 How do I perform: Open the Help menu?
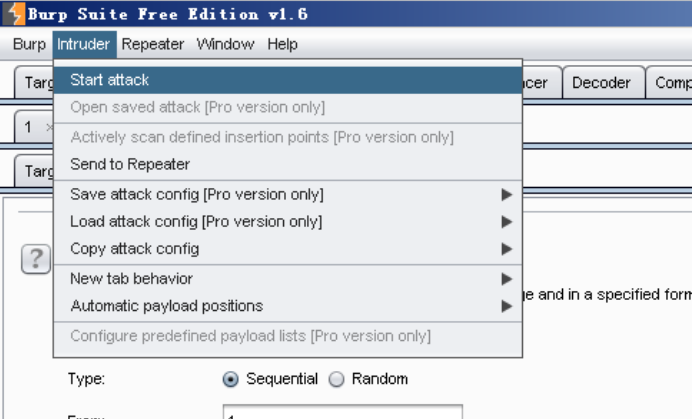[x=282, y=44]
